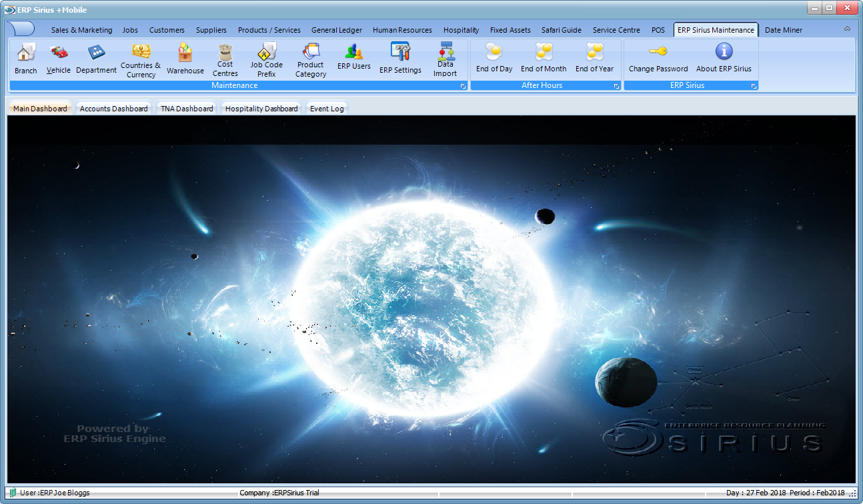Expand the After Hours group launcher

pyautogui.click(x=616, y=86)
